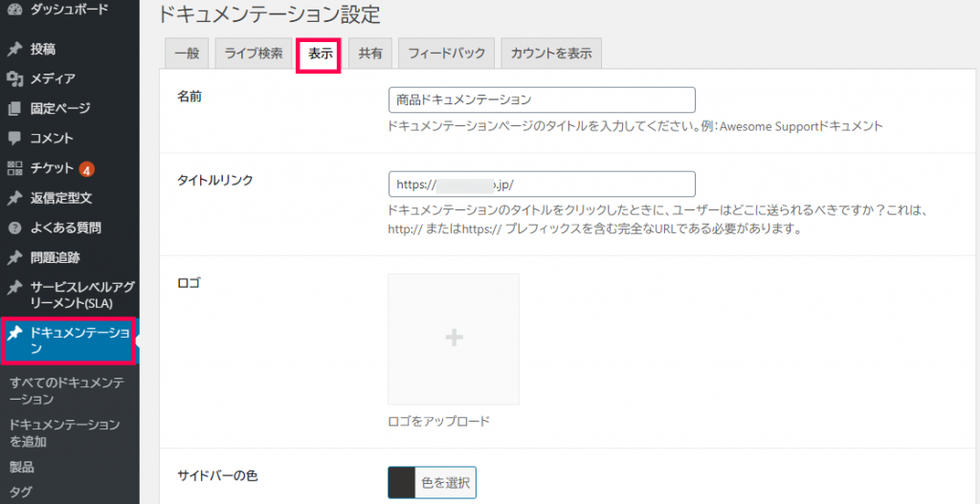Open ドキュメンテーションを追加 submenu link

[64, 433]
